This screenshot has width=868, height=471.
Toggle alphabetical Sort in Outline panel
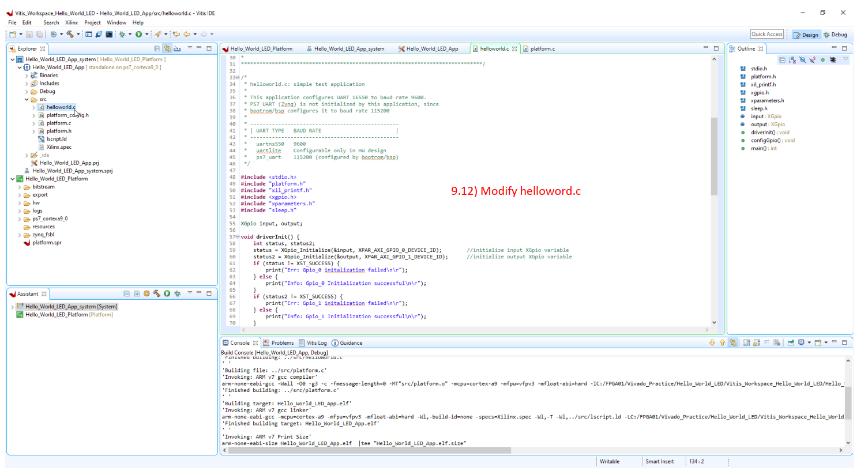tap(792, 60)
